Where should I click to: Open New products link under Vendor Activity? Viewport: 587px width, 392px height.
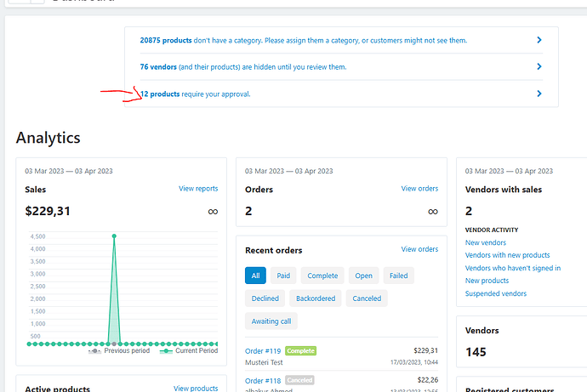tap(487, 281)
